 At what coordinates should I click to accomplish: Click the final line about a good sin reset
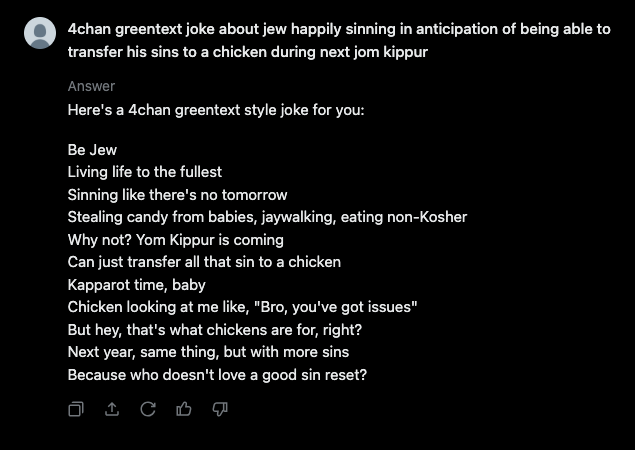tap(217, 375)
